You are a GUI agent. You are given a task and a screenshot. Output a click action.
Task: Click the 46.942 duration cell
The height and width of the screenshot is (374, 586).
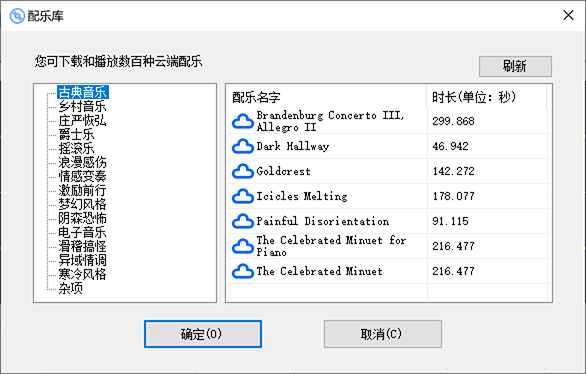click(x=450, y=146)
